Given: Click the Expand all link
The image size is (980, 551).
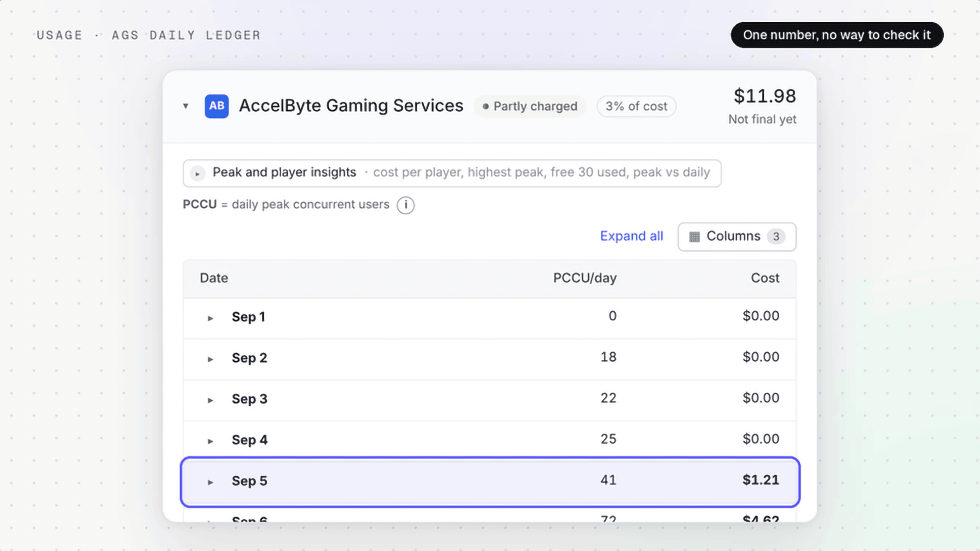Looking at the screenshot, I should [631, 236].
